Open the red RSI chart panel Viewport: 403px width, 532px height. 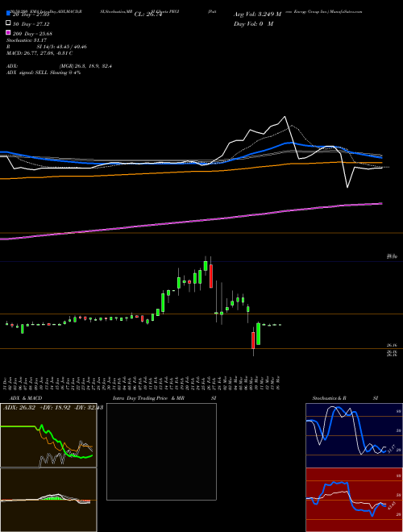point(354,500)
